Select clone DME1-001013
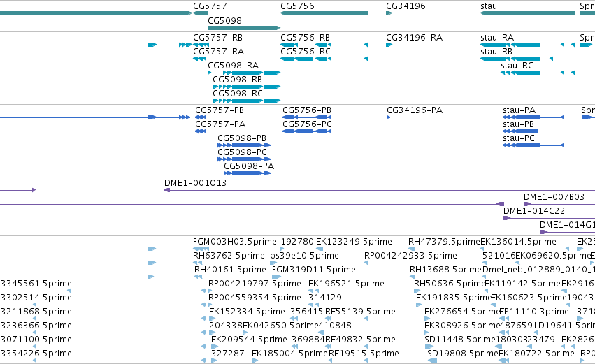 (x=196, y=183)
